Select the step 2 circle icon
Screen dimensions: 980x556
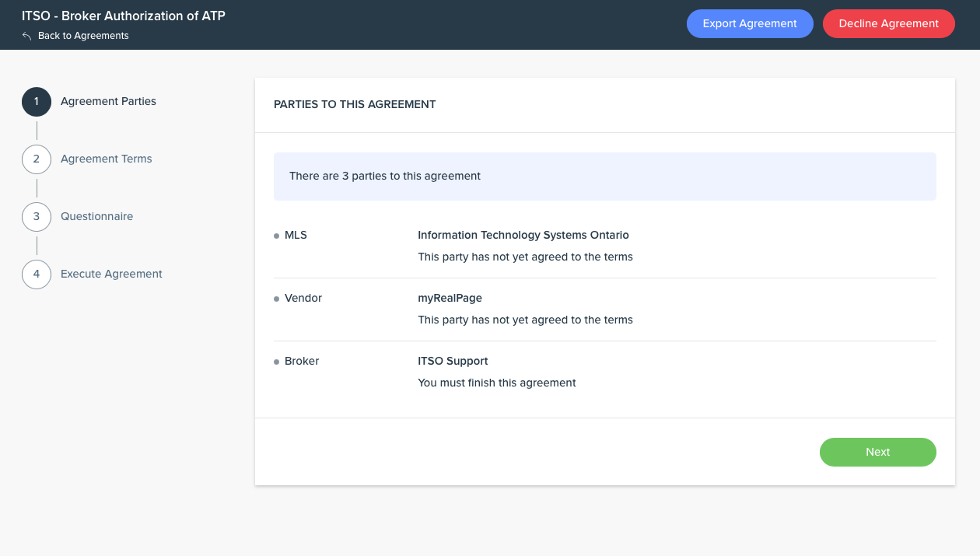coord(37,159)
